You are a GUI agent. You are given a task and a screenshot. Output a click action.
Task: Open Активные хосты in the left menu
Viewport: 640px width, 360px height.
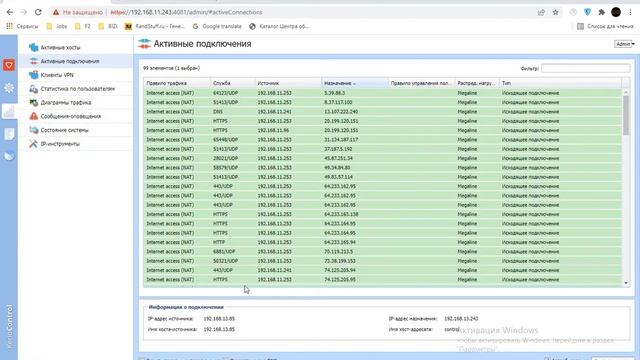(x=60, y=47)
